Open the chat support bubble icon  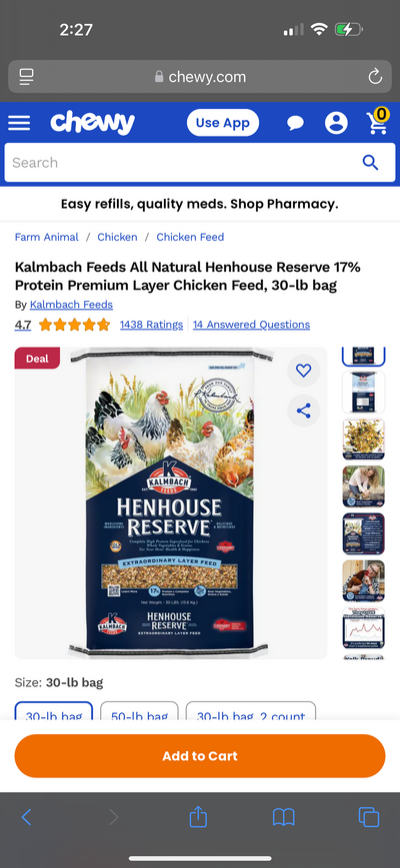click(x=295, y=123)
